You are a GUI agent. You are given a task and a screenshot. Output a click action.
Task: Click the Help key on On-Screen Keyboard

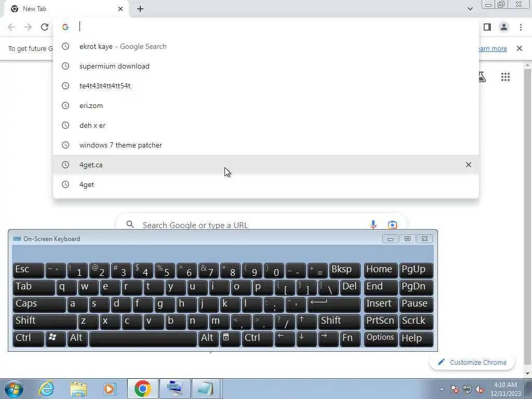point(416,339)
